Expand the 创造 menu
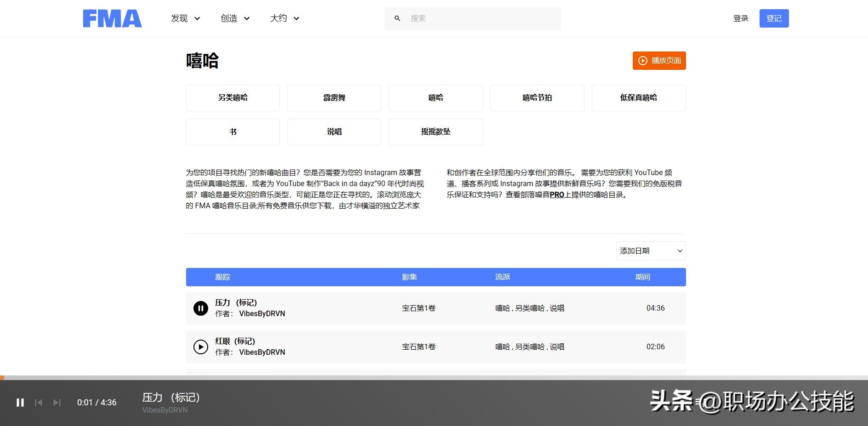 coord(235,18)
